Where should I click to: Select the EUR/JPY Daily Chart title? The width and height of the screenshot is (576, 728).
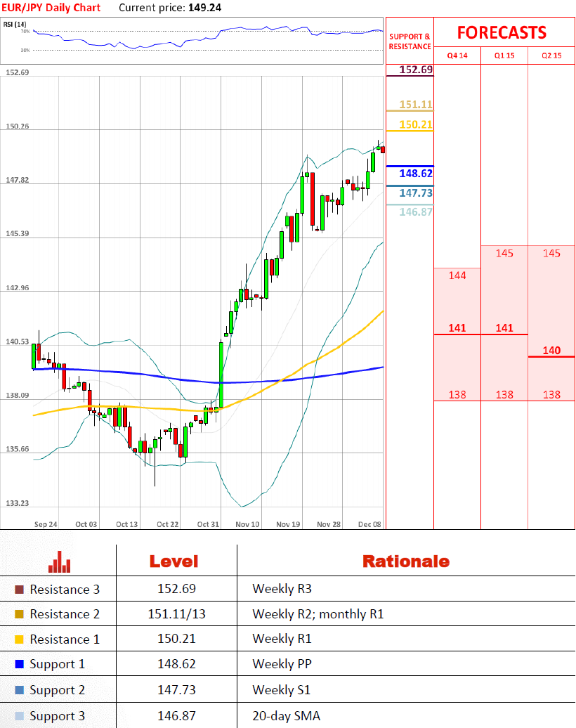click(51, 8)
